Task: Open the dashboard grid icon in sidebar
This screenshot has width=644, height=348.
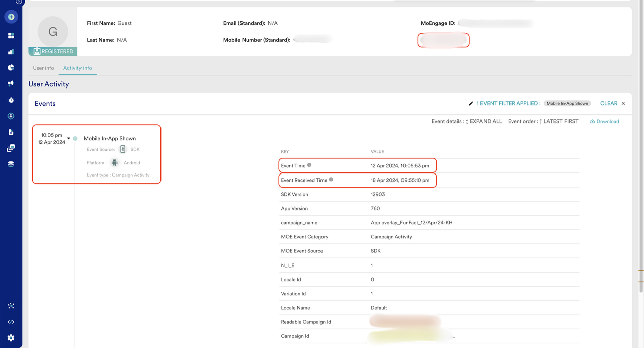Action: (x=11, y=36)
